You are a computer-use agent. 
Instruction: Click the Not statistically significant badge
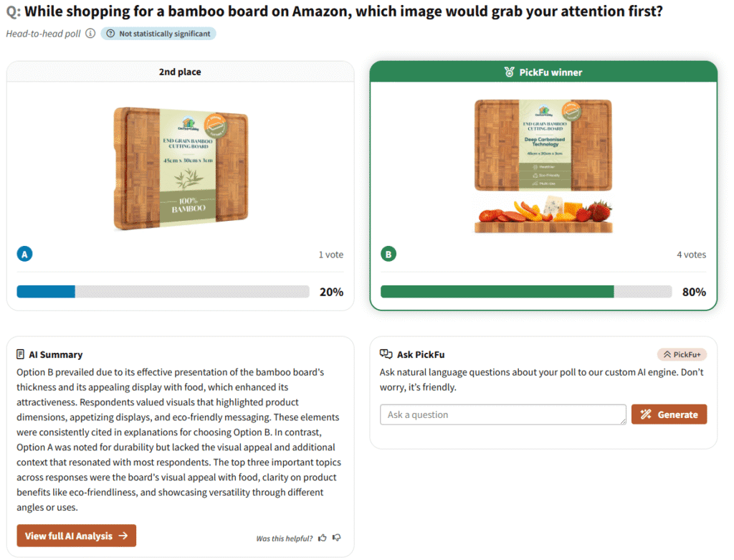[158, 34]
